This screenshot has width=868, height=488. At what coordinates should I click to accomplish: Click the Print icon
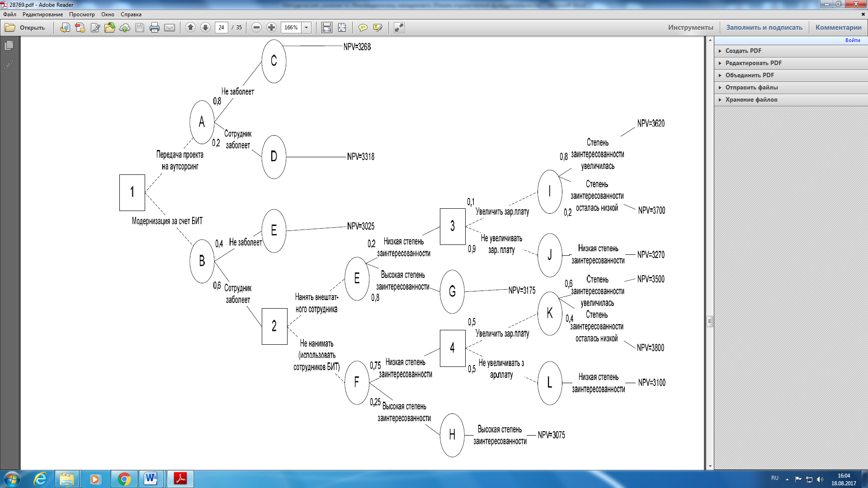155,28
